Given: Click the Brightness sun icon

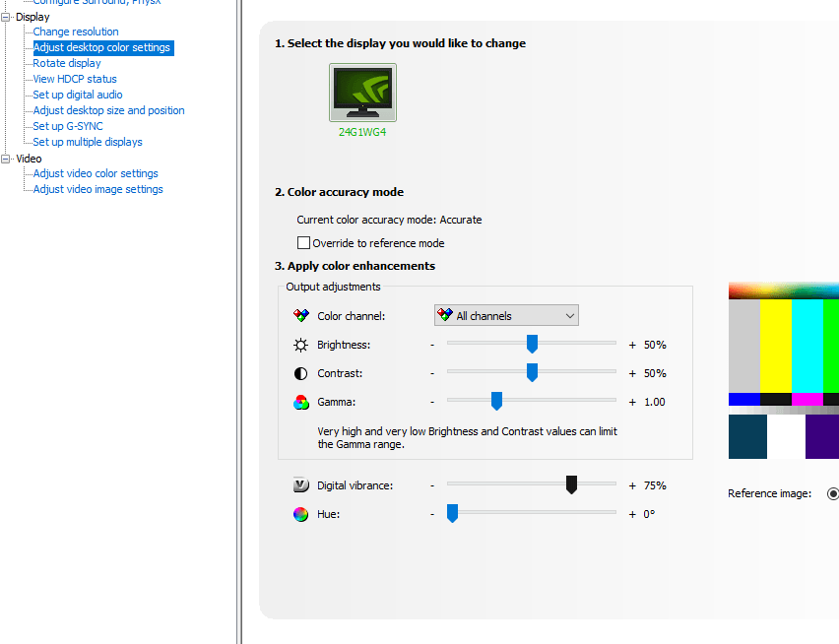Looking at the screenshot, I should 301,345.
